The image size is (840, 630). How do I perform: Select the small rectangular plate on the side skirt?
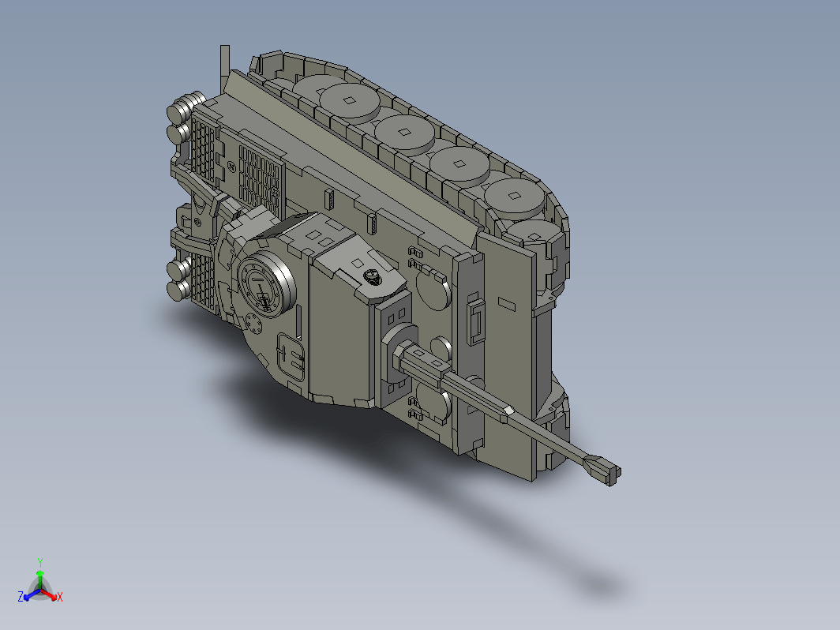507,304
